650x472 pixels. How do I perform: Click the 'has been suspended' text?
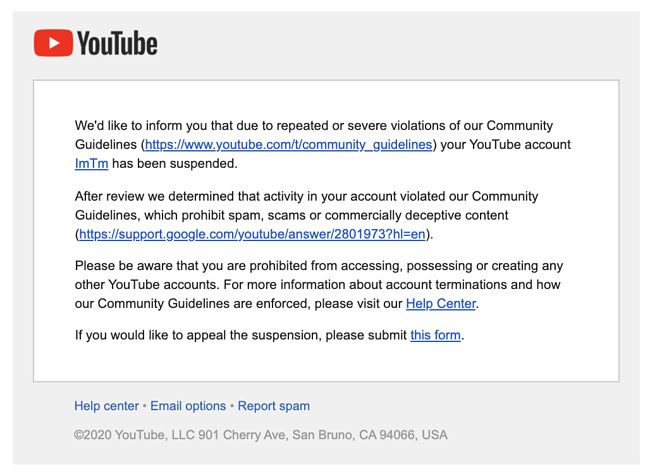point(175,164)
